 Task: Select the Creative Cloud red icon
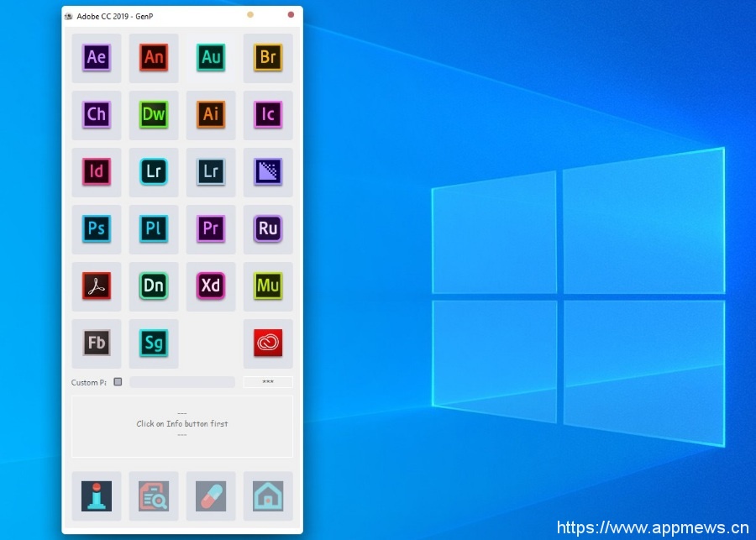pos(268,343)
